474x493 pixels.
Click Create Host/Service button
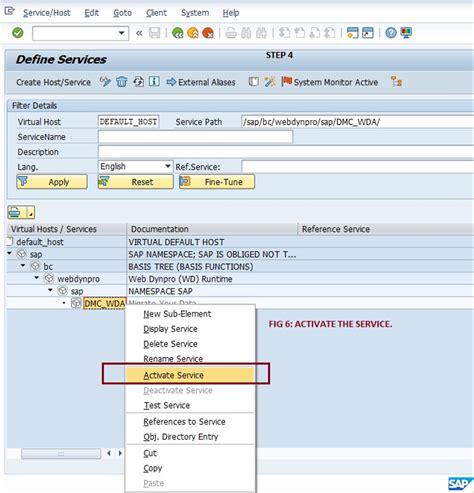[x=53, y=82]
